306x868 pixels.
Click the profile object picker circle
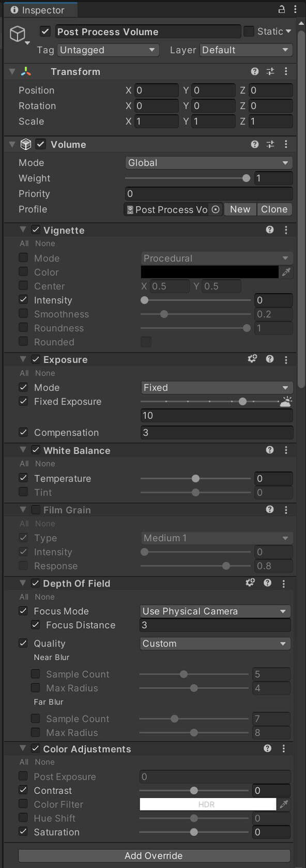click(216, 209)
